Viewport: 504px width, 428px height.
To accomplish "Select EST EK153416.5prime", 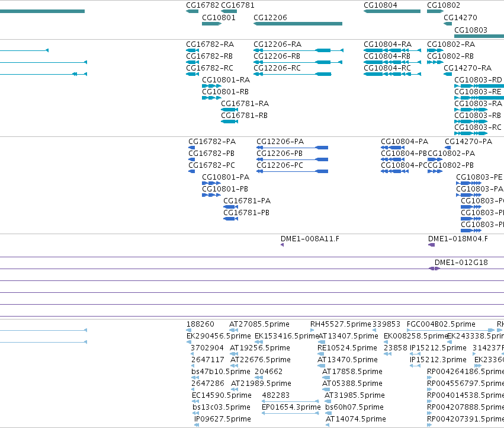I will 287,336.
